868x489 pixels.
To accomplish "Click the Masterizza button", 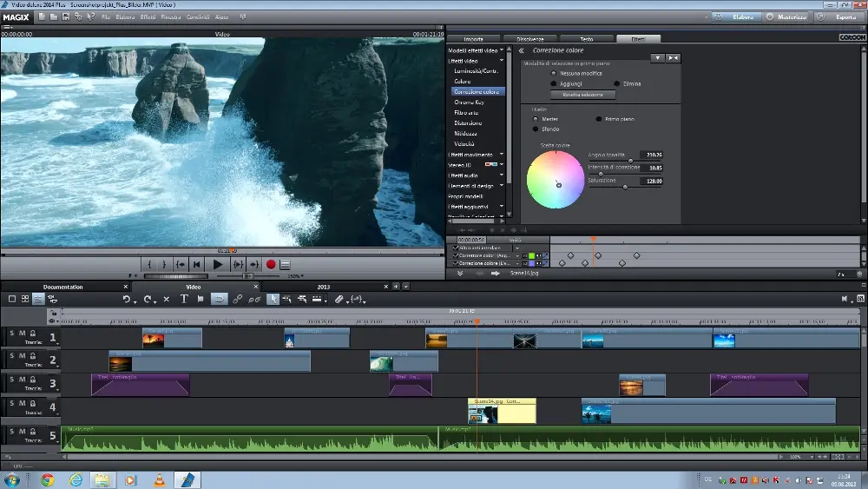I will coord(786,17).
